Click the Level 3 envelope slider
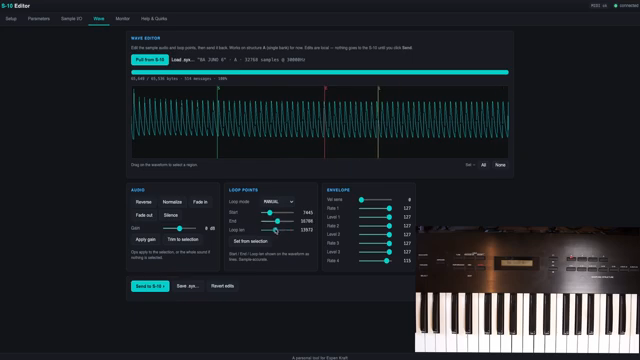 376,252
